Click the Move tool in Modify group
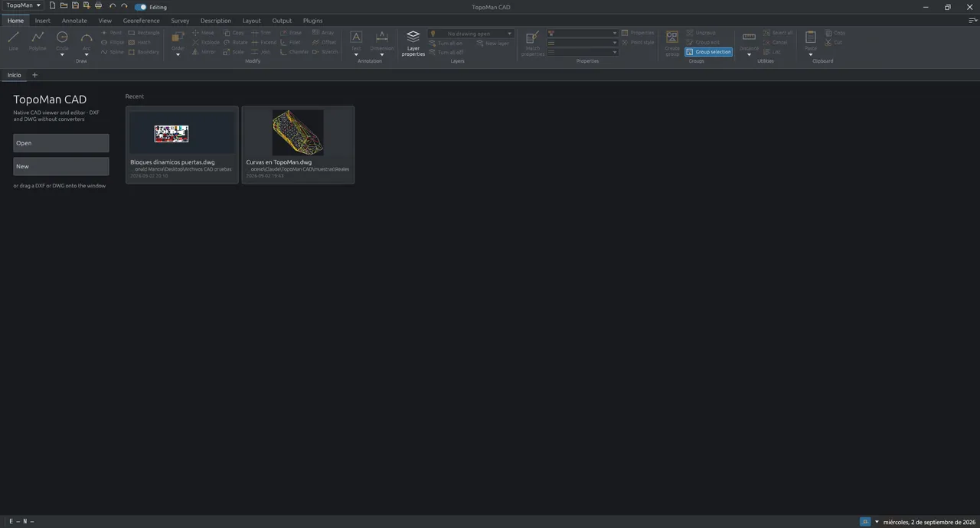980x528 pixels. coord(203,33)
